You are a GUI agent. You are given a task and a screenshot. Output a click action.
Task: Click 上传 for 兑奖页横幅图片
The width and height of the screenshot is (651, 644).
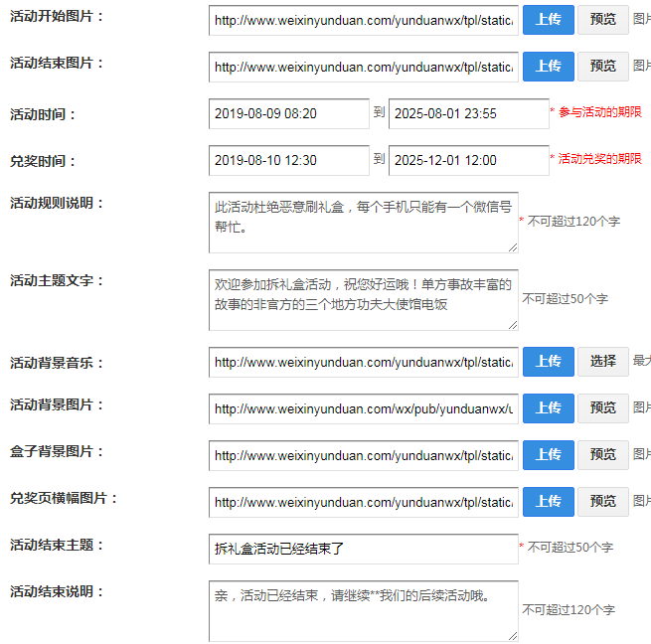tap(548, 502)
